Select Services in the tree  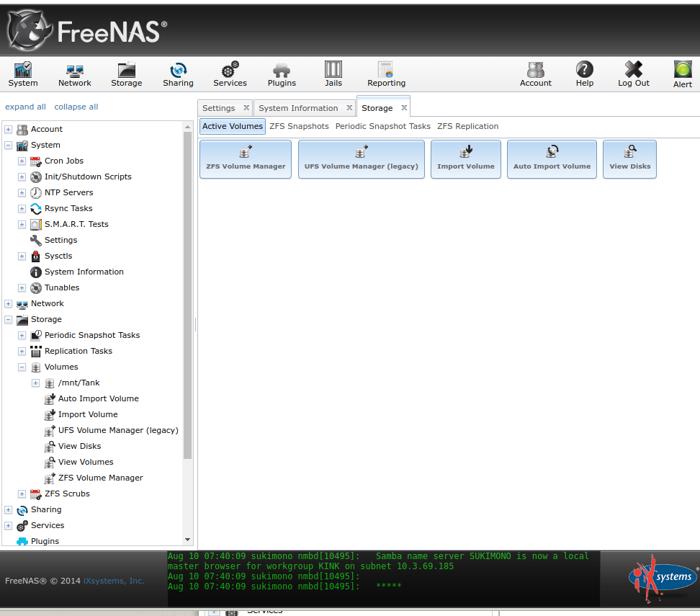click(x=40, y=525)
